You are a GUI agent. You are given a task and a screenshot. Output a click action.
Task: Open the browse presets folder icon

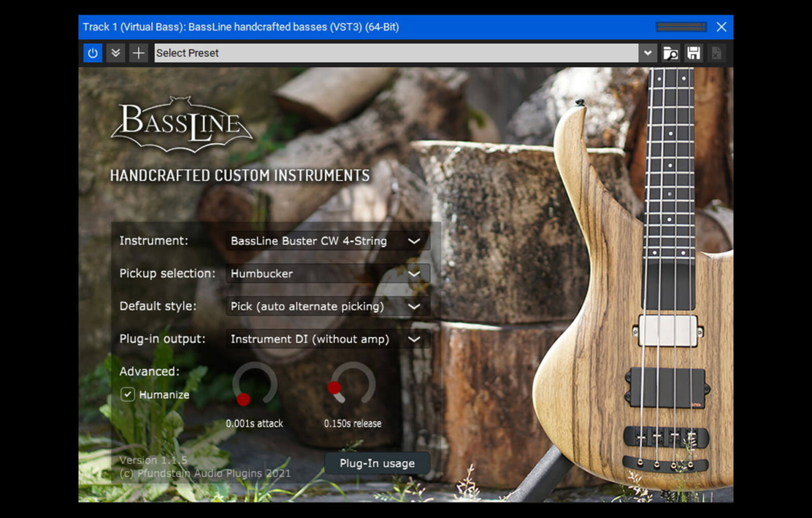[x=670, y=53]
